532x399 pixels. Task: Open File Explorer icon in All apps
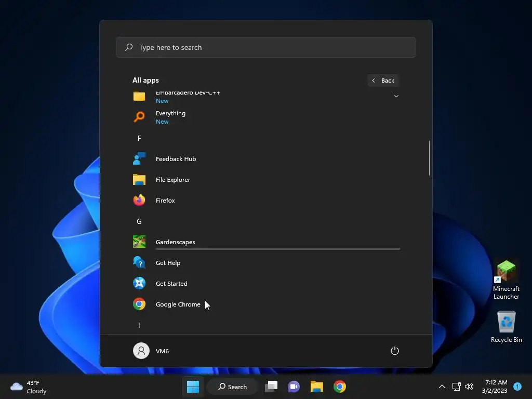click(x=139, y=179)
